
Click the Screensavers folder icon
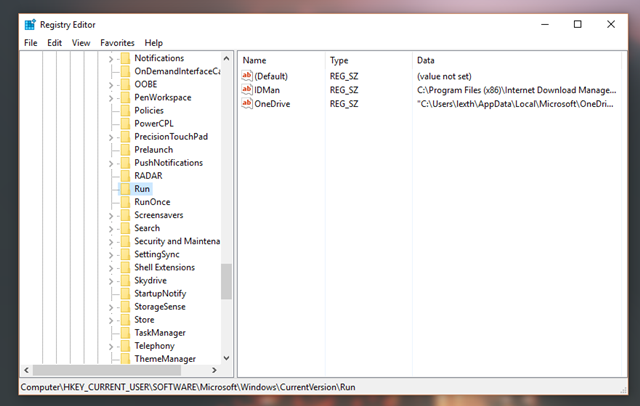125,215
